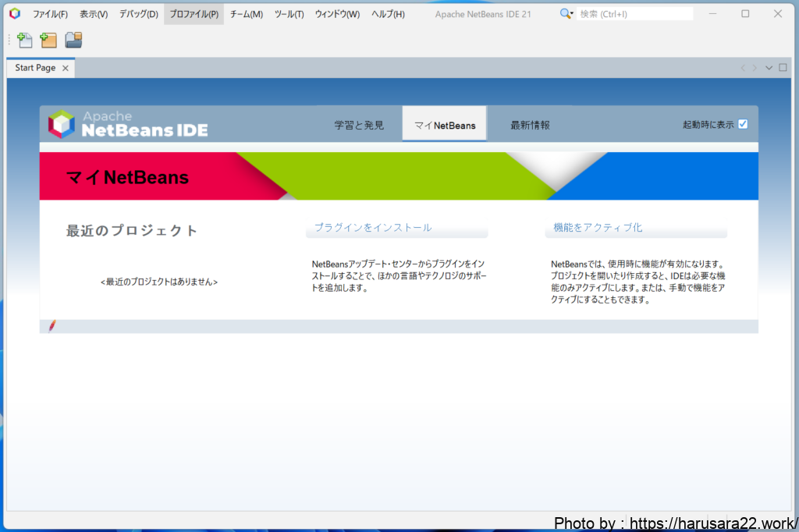Viewport: 799px width, 532px height.
Task: Click the Apache NetBeans IDE logo on Start Page
Action: [128, 124]
